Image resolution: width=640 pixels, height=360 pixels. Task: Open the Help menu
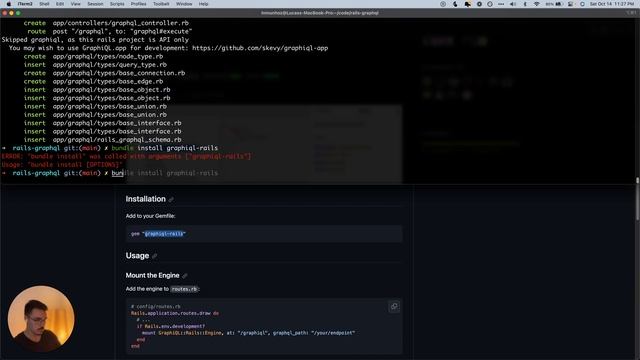click(203, 4)
